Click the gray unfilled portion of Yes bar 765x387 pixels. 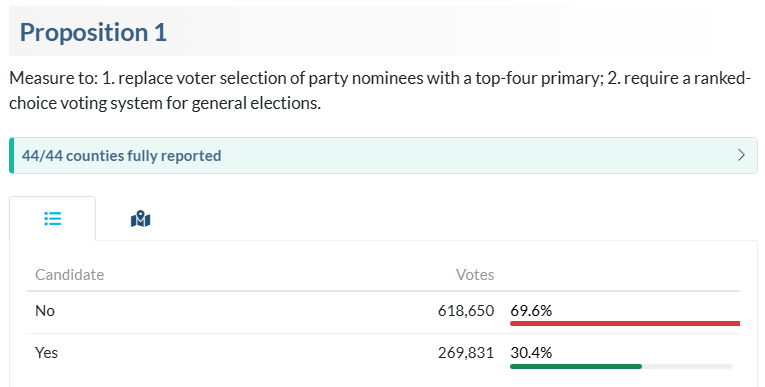click(687, 366)
